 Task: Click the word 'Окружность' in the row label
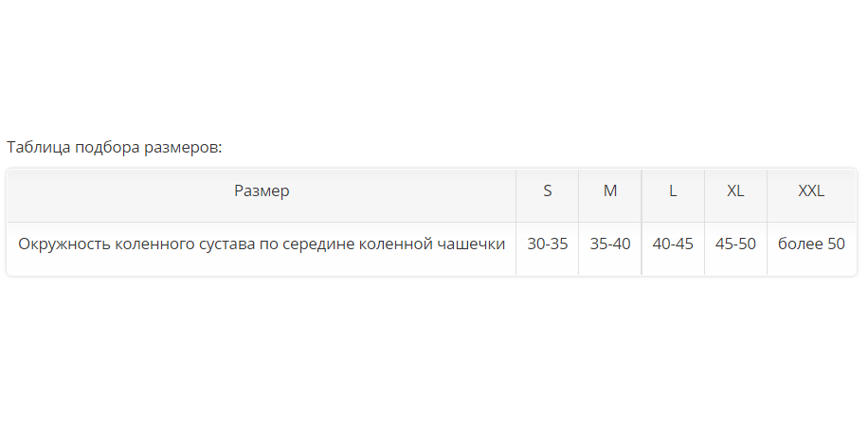pyautogui.click(x=63, y=244)
